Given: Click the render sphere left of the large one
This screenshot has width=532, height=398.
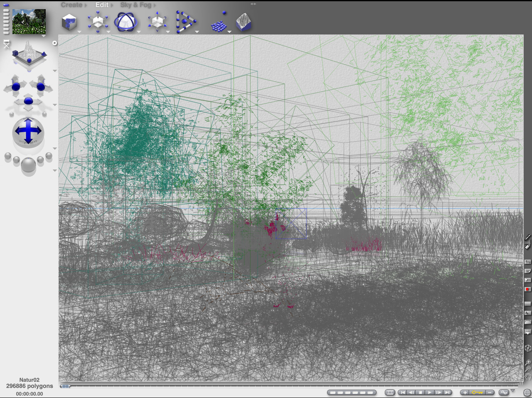Looking at the screenshot, I should click(16, 160).
